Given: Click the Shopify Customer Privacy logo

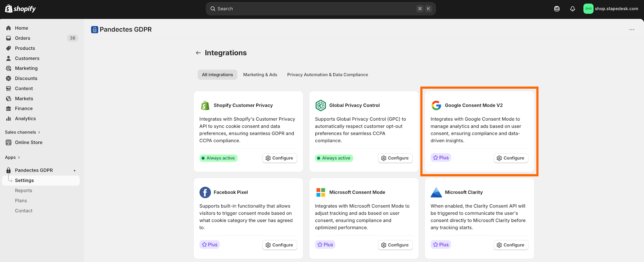Looking at the screenshot, I should (x=205, y=105).
